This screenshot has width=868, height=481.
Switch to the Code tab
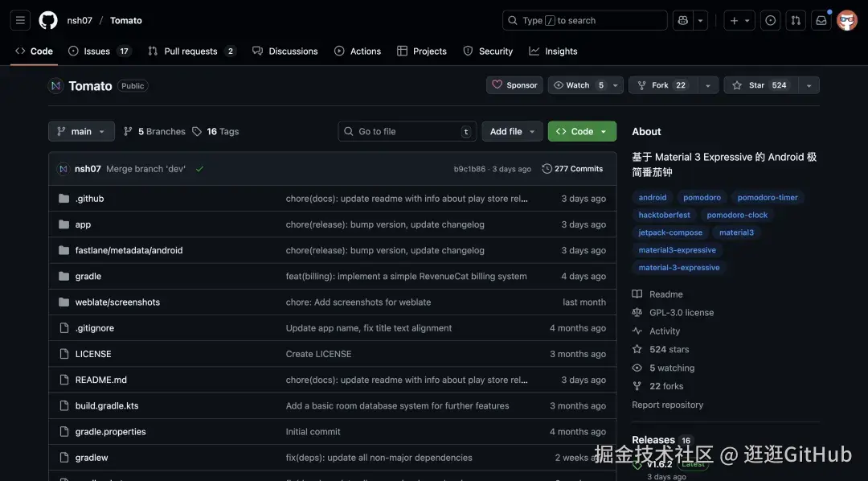click(35, 51)
